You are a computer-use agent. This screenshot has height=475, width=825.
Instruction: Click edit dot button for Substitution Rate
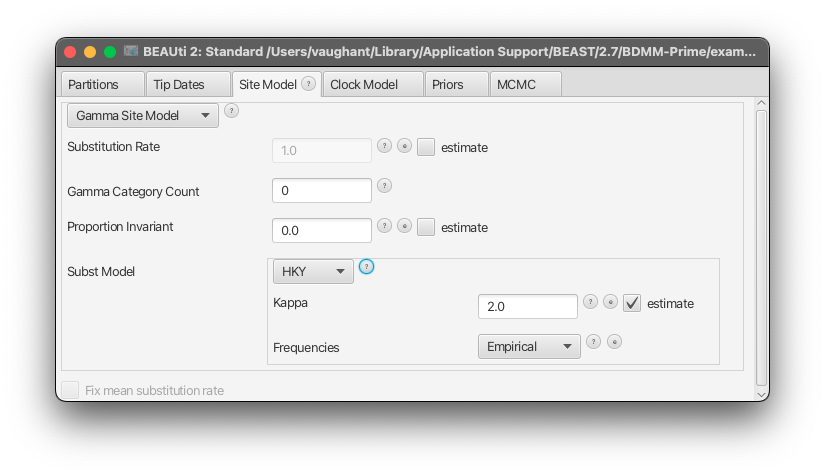tap(404, 146)
